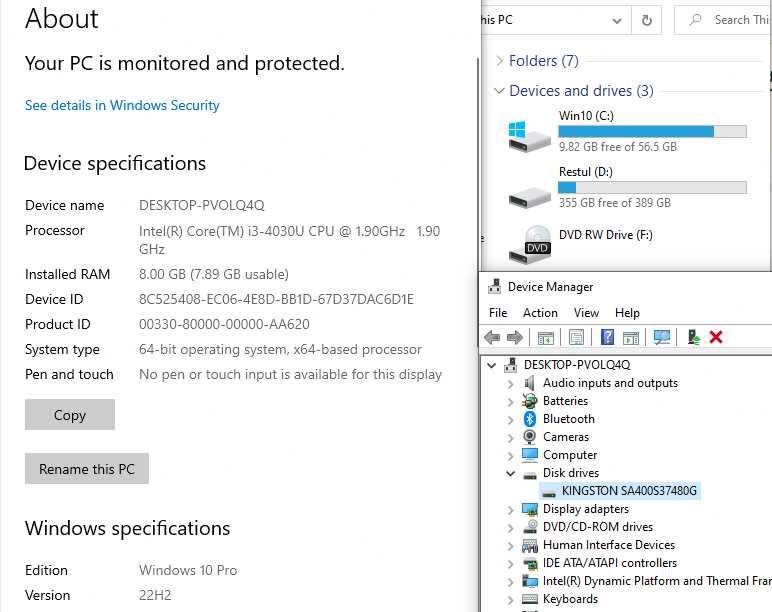The image size is (772, 612).
Task: Click the blue Help toolbar icon
Action: pos(606,338)
